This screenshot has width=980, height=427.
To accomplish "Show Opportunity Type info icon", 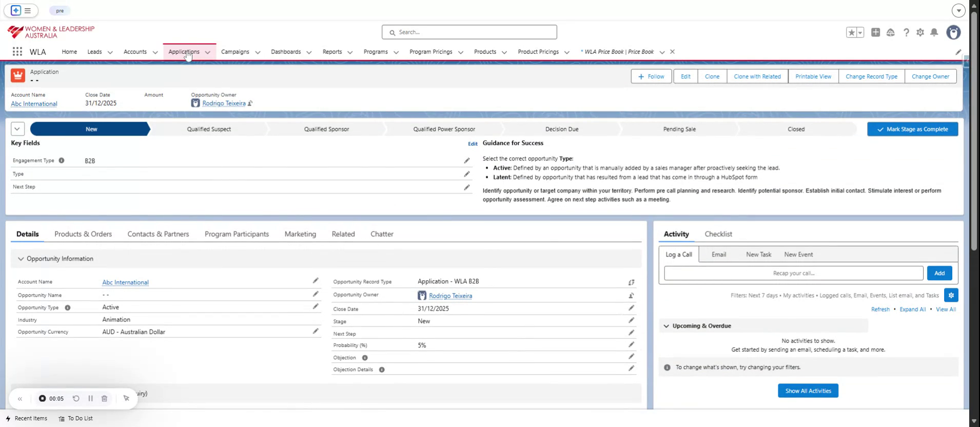I will pos(68,308).
